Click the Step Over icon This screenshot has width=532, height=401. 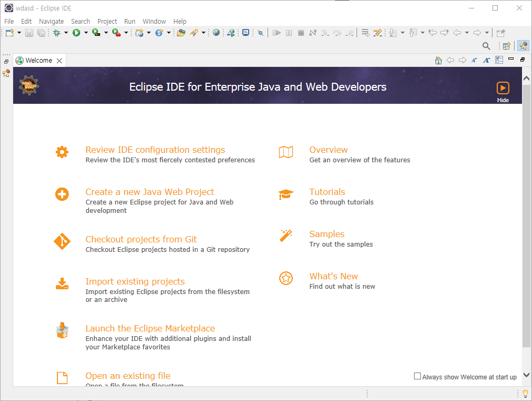(x=337, y=33)
